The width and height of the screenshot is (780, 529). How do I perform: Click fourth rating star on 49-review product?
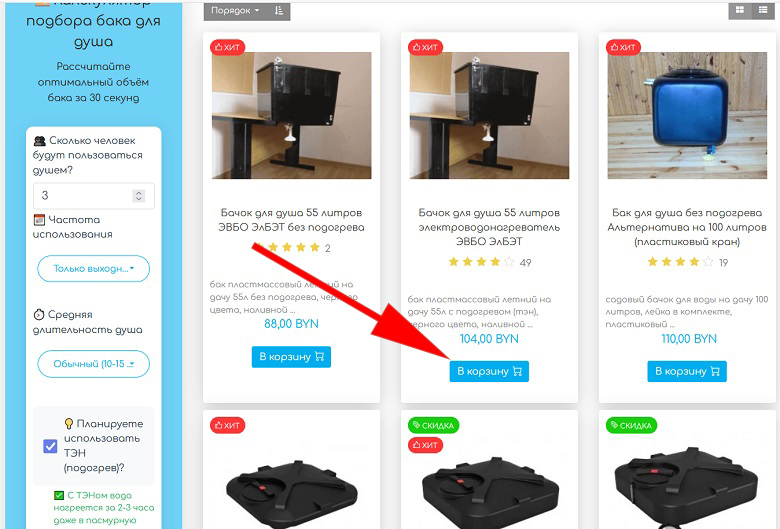495,262
